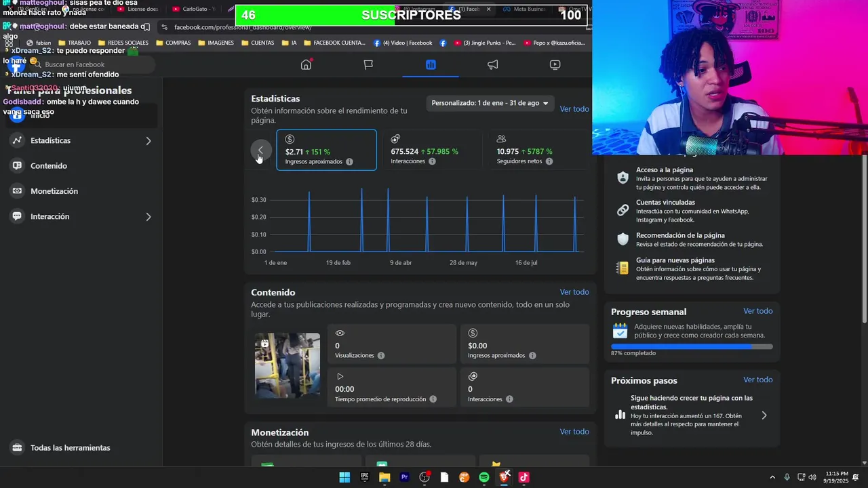Select the Interacciones 675.524 card
Screen dimensions: 868x488
[431, 150]
